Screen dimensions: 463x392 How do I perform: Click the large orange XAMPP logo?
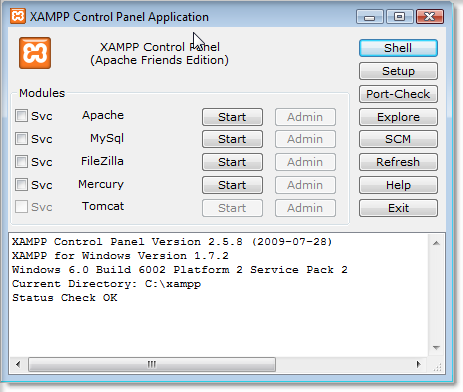click(35, 53)
